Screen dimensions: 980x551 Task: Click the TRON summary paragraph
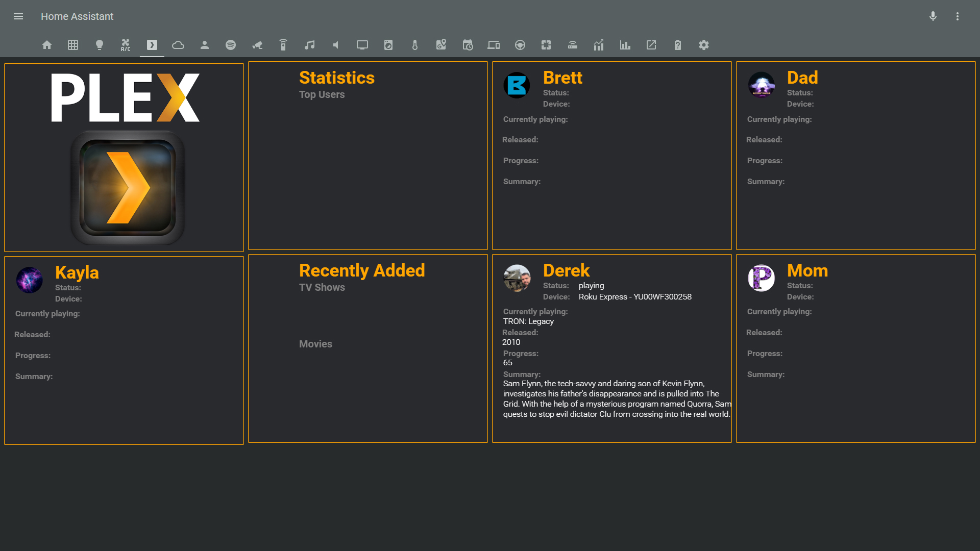pyautogui.click(x=617, y=399)
